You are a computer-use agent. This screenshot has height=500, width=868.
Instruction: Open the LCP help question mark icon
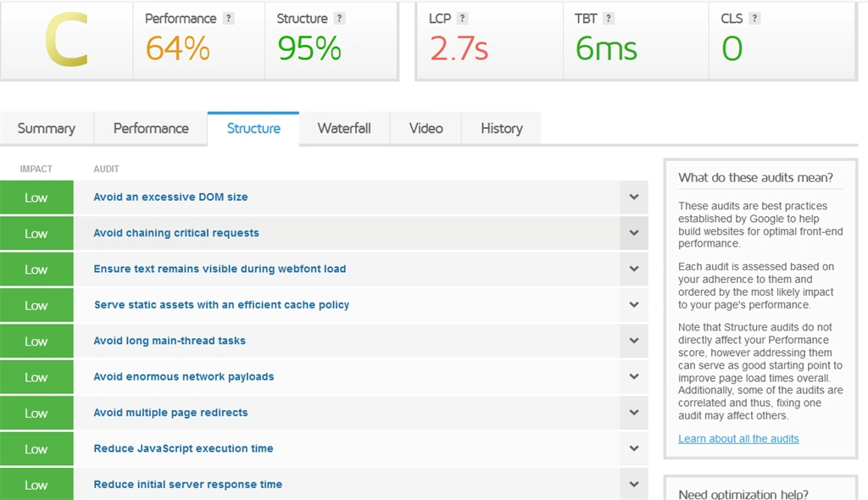462,19
